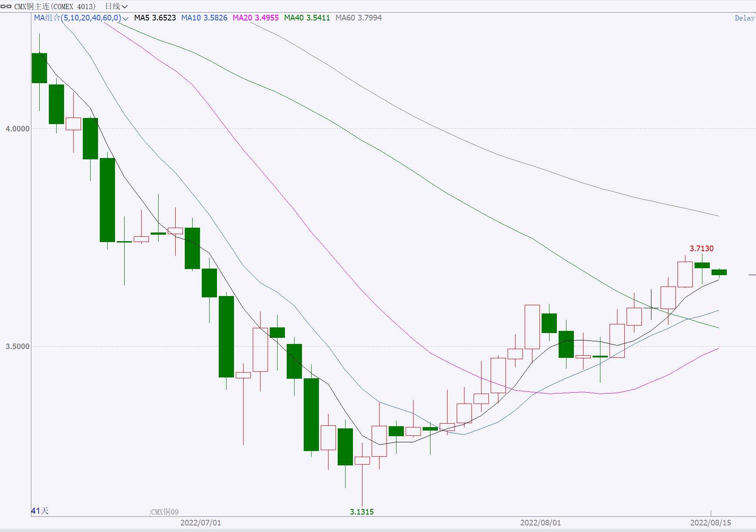Select the 2022/08/15 date on the time axis

[x=711, y=523]
